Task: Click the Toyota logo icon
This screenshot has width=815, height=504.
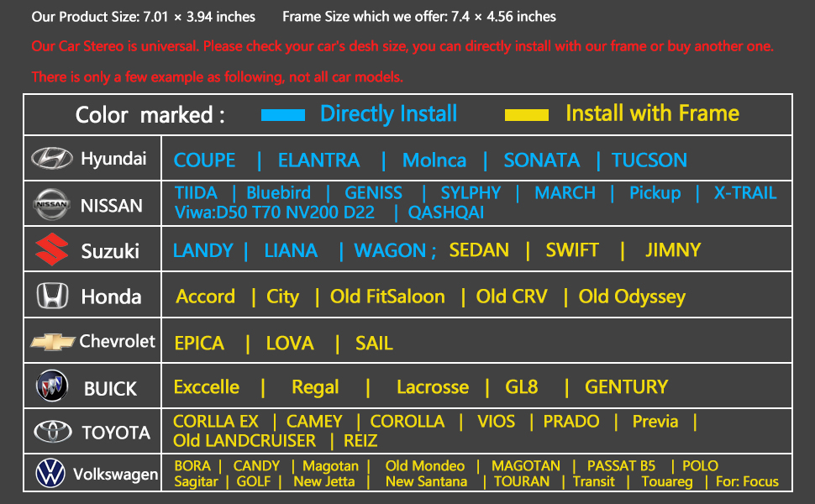Action: click(52, 432)
